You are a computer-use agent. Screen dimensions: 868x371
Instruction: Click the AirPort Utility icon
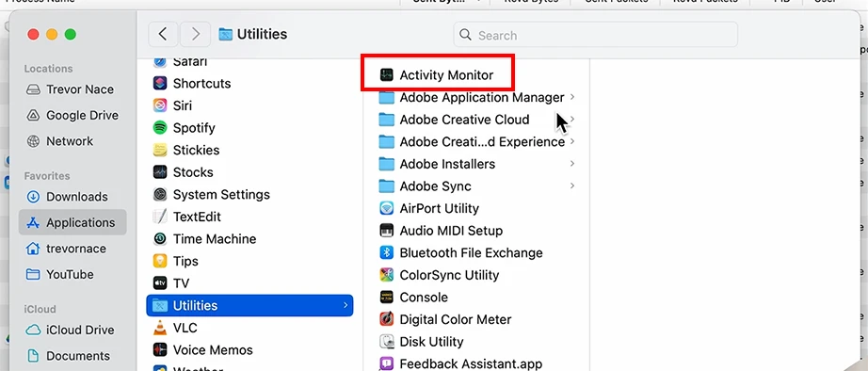[x=386, y=208]
